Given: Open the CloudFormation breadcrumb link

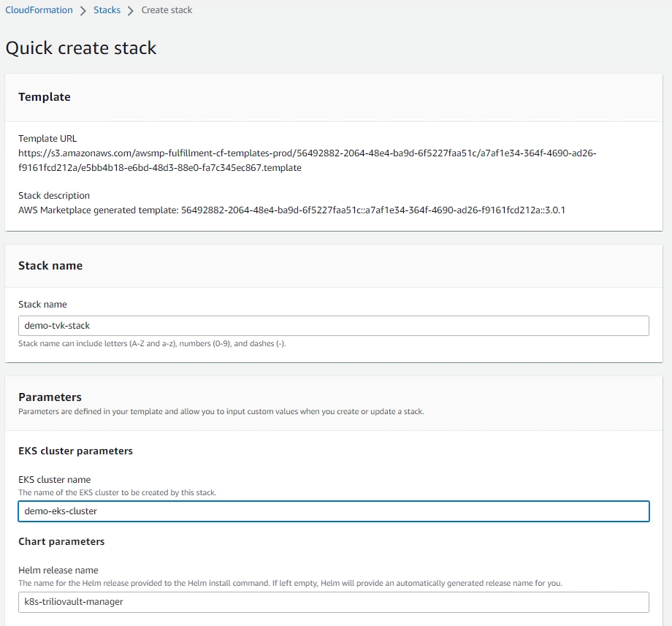Looking at the screenshot, I should coord(39,10).
